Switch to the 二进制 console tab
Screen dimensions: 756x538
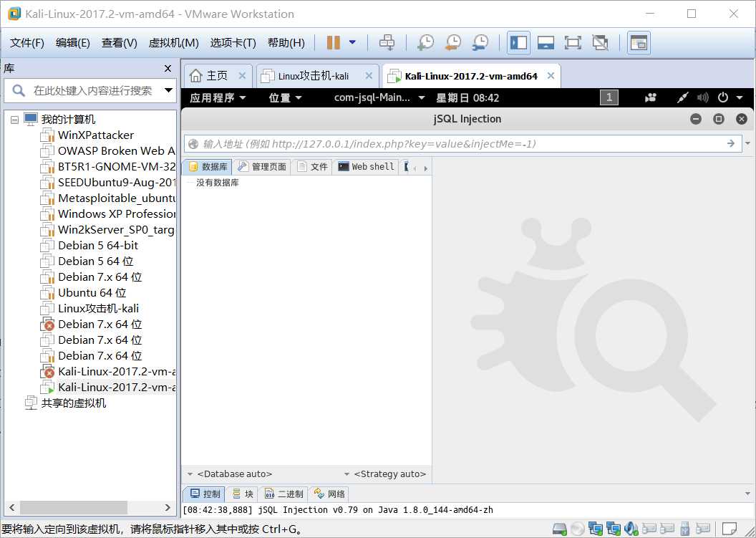tap(284, 494)
